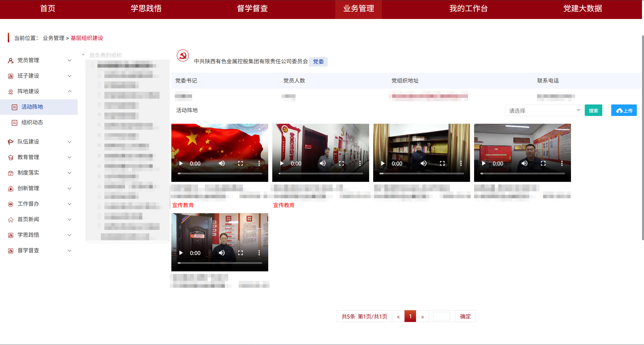Switch to the 我的工作台 tab
This screenshot has width=644, height=345.
click(x=468, y=9)
